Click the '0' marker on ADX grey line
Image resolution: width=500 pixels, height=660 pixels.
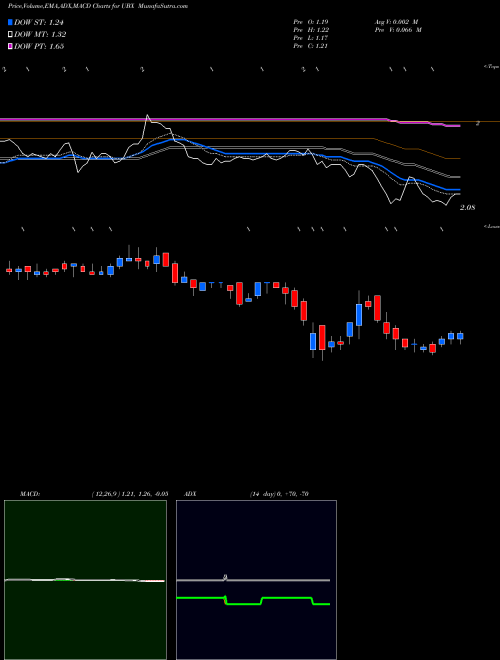click(x=226, y=578)
